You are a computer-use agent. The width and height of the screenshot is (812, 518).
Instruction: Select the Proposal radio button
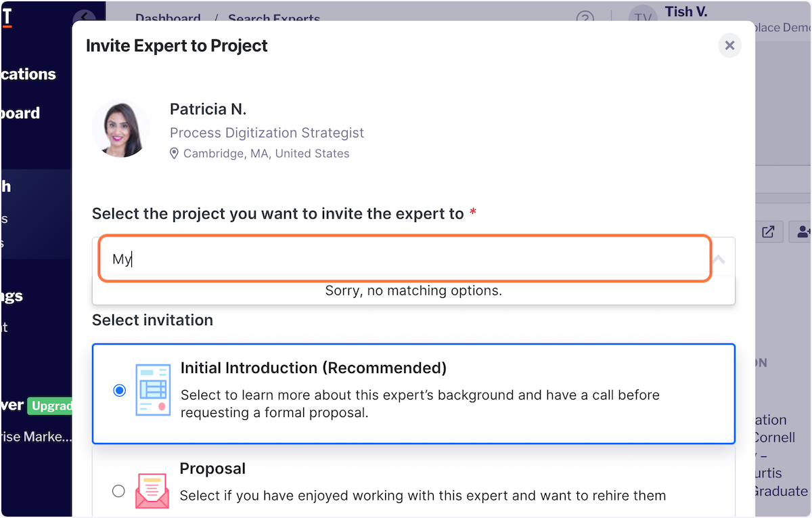118,491
